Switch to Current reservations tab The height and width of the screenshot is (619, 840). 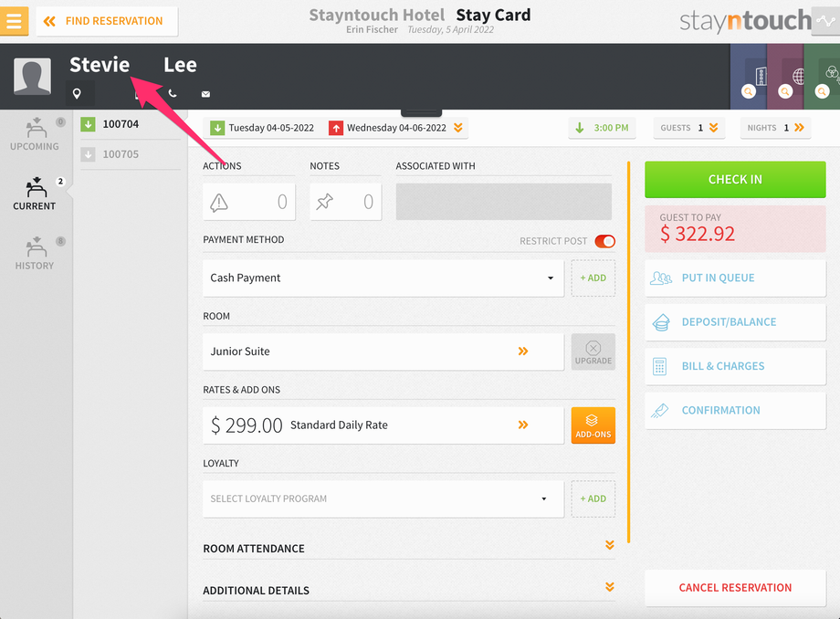coord(35,194)
